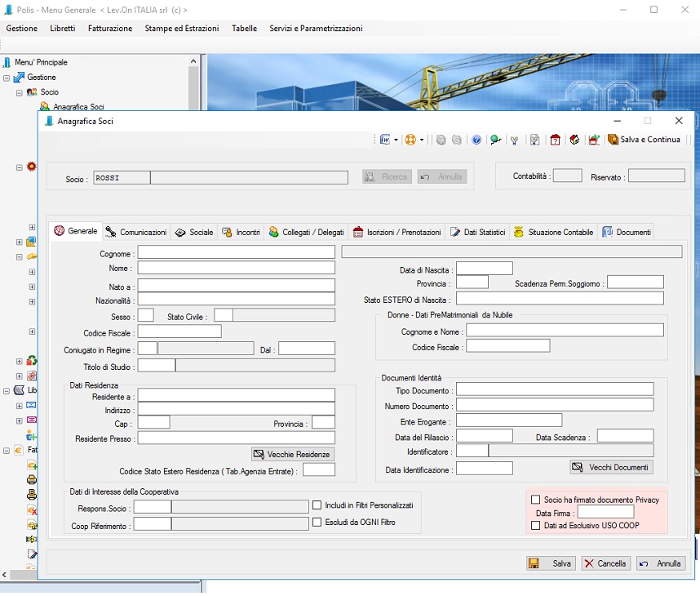Click the red house with question mark icon

pyautogui.click(x=555, y=140)
